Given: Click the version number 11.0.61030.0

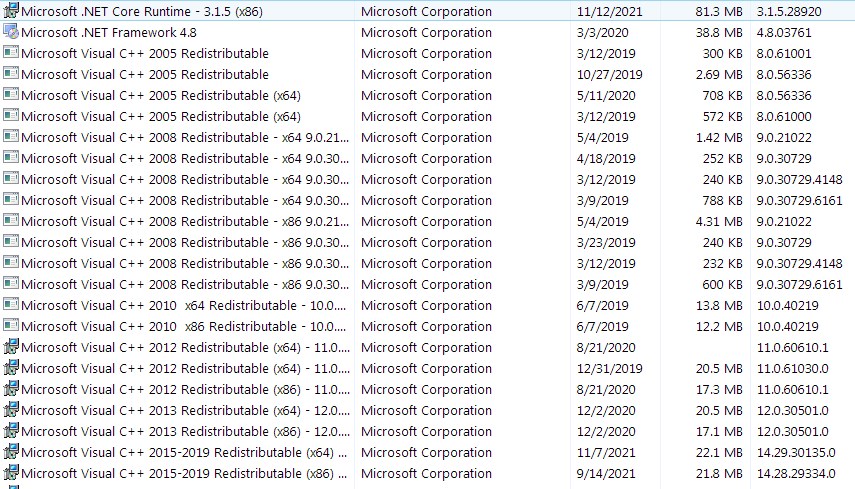Looking at the screenshot, I should click(x=792, y=369).
